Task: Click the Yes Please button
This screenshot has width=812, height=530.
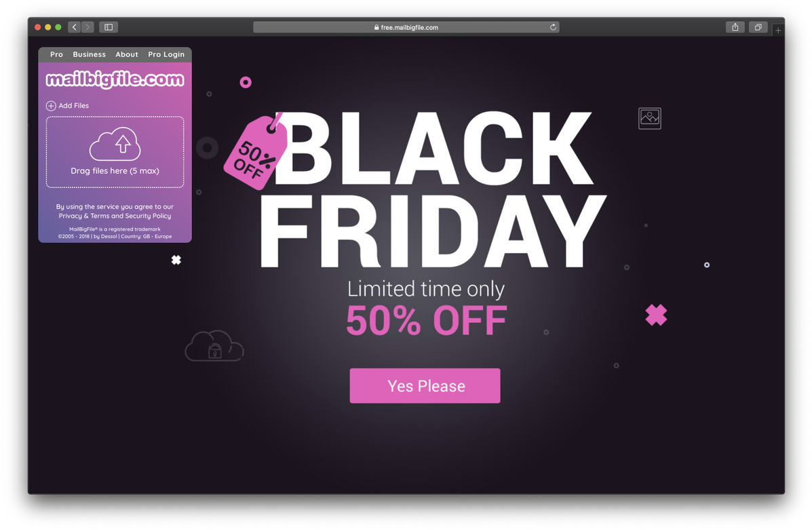Action: click(425, 385)
